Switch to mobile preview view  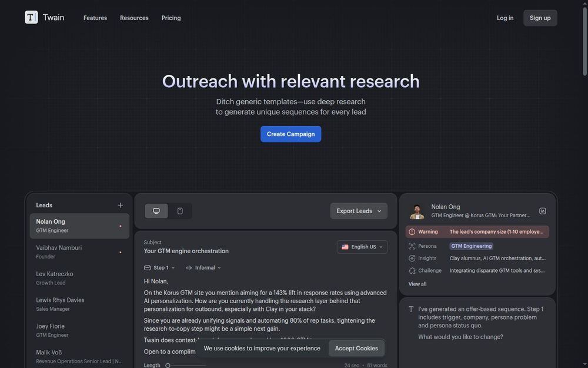[180, 211]
